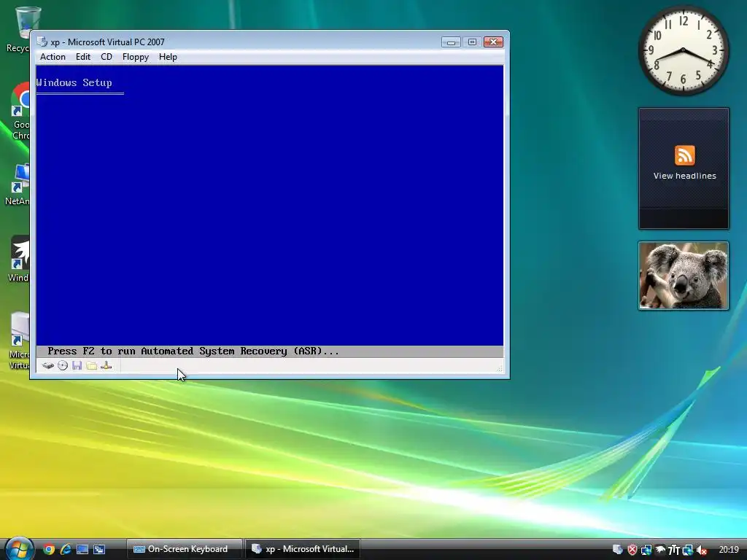The height and width of the screenshot is (560, 747).
Task: Open the Floppy menu
Action: 135,57
